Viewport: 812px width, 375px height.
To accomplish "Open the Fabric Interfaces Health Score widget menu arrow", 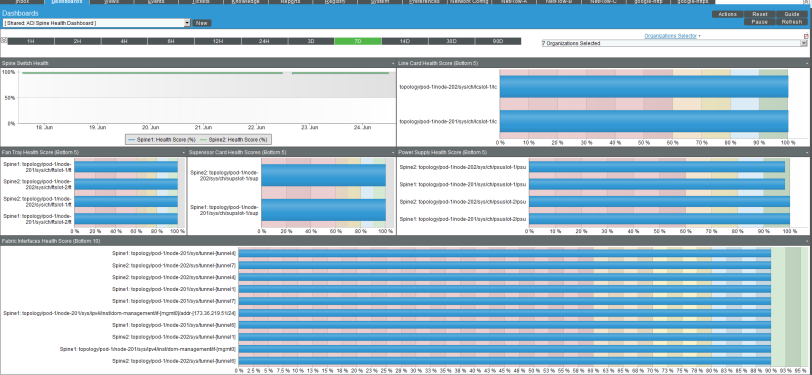I will click(807, 242).
